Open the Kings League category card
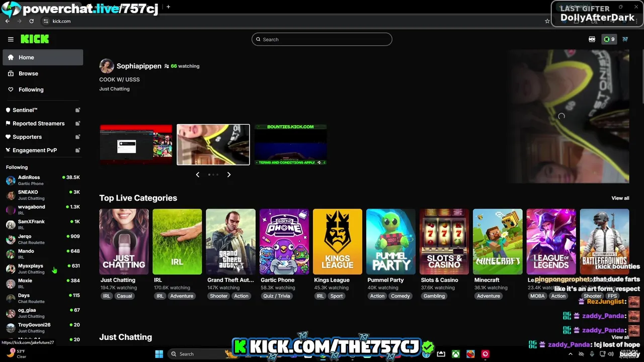 point(338,242)
